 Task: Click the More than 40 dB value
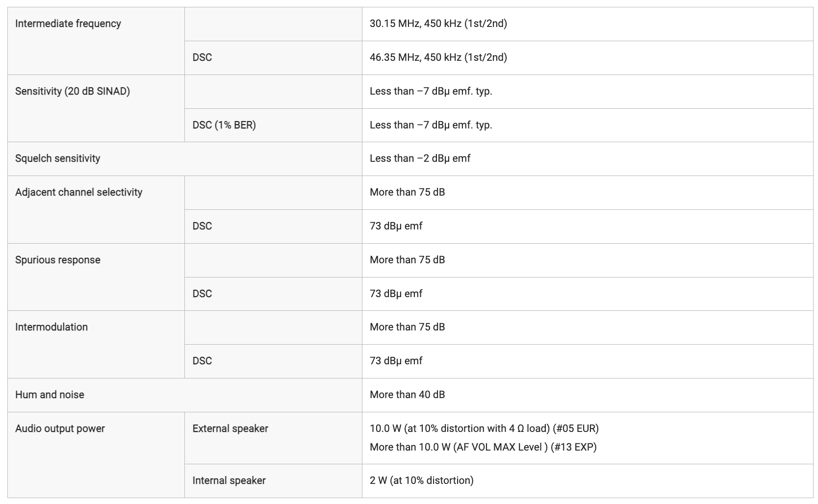click(407, 395)
